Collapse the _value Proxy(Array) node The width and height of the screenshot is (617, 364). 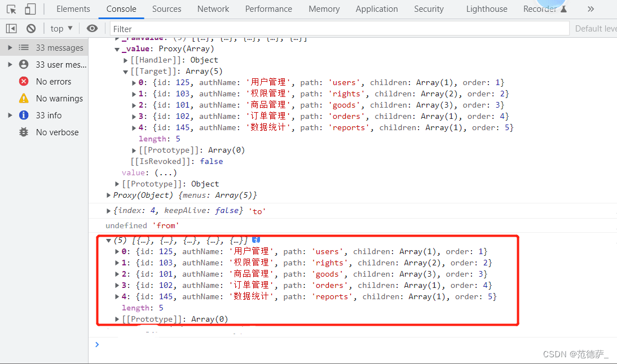117,49
